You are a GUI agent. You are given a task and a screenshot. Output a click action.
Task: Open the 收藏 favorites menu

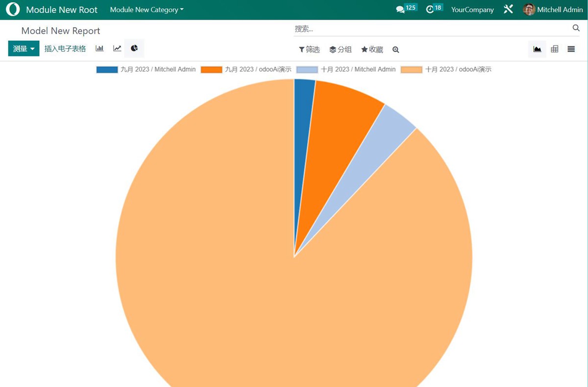(372, 49)
